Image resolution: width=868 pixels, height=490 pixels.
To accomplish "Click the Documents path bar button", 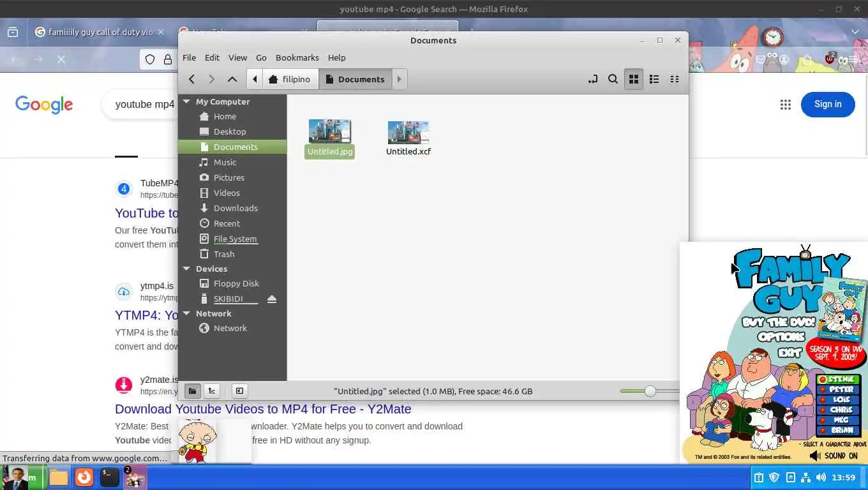I will (355, 79).
